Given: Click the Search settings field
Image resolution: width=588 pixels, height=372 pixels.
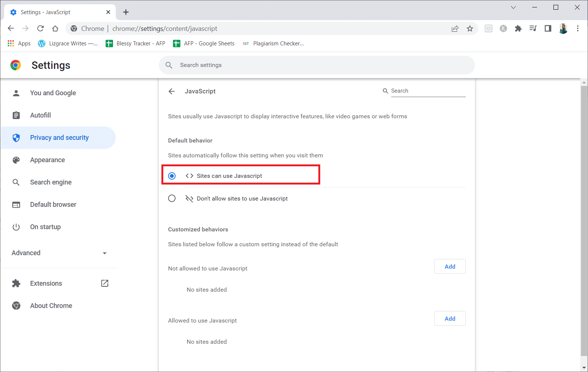Looking at the screenshot, I should pos(316,65).
